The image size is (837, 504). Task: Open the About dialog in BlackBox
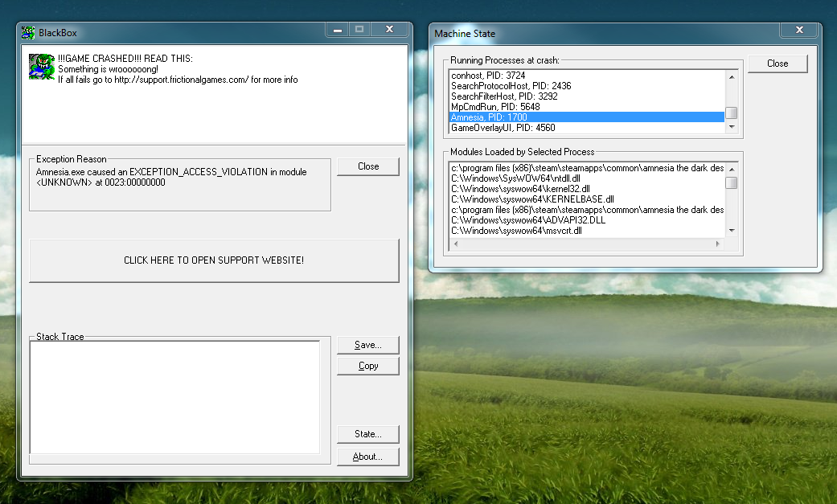(367, 457)
